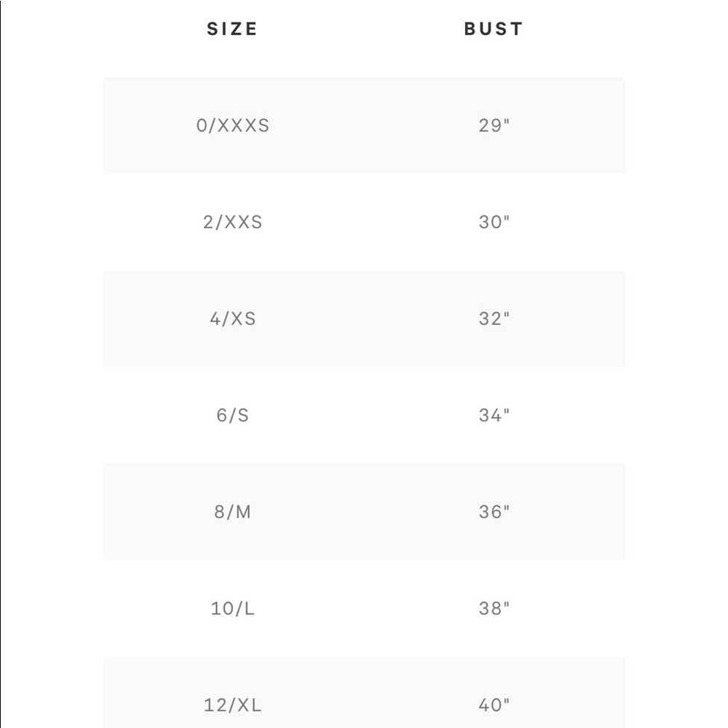Click the 30" bust measurement
Screen dimensions: 728x728
[x=494, y=222]
